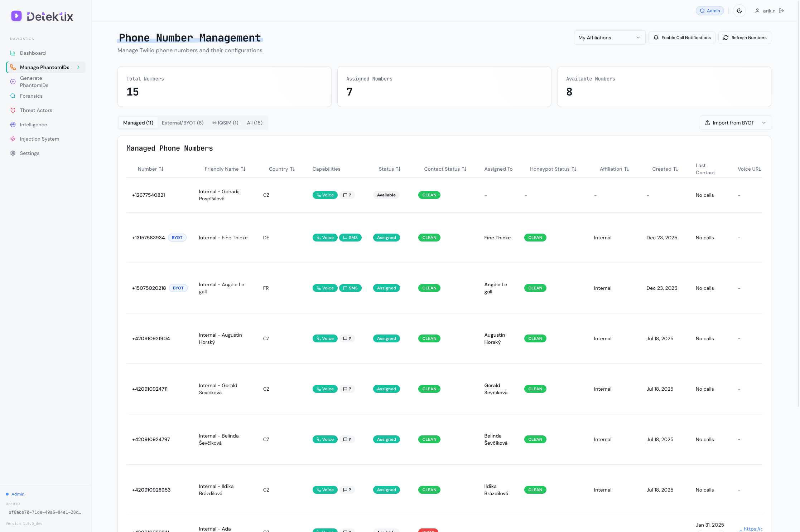Open Dashboard from the sidebar
This screenshot has width=800, height=532.
click(x=33, y=53)
